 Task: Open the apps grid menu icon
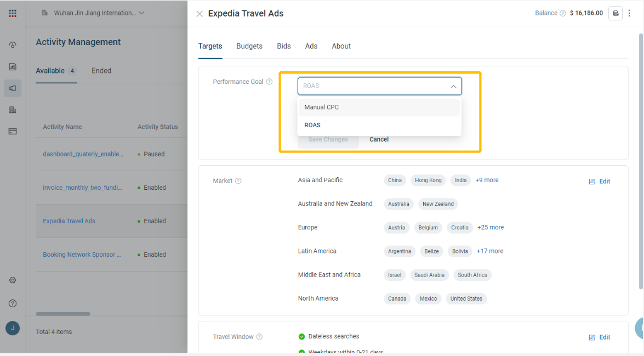click(13, 13)
